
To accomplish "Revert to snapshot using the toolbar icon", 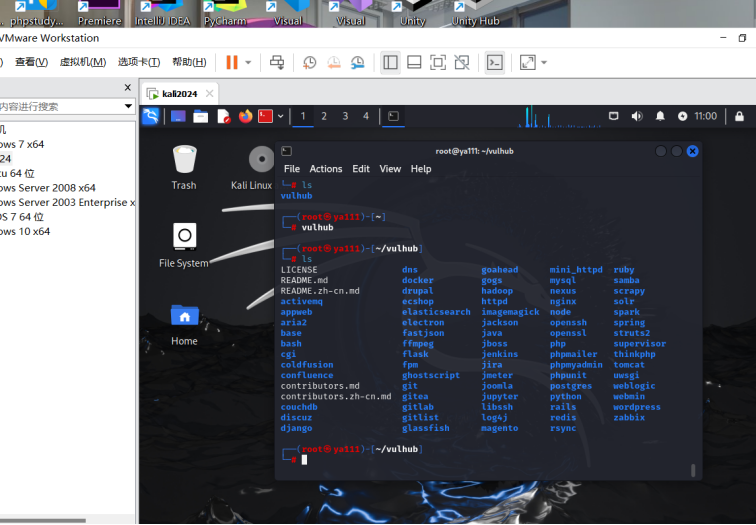I will [334, 62].
